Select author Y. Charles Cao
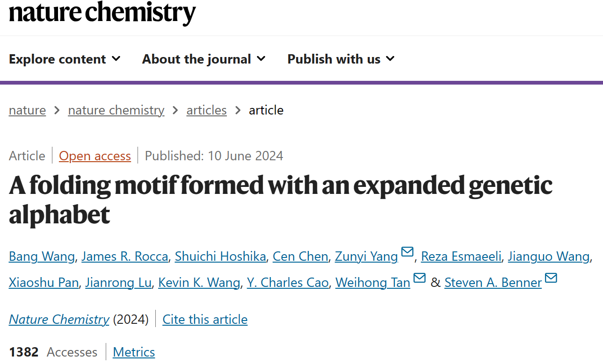 pos(288,283)
